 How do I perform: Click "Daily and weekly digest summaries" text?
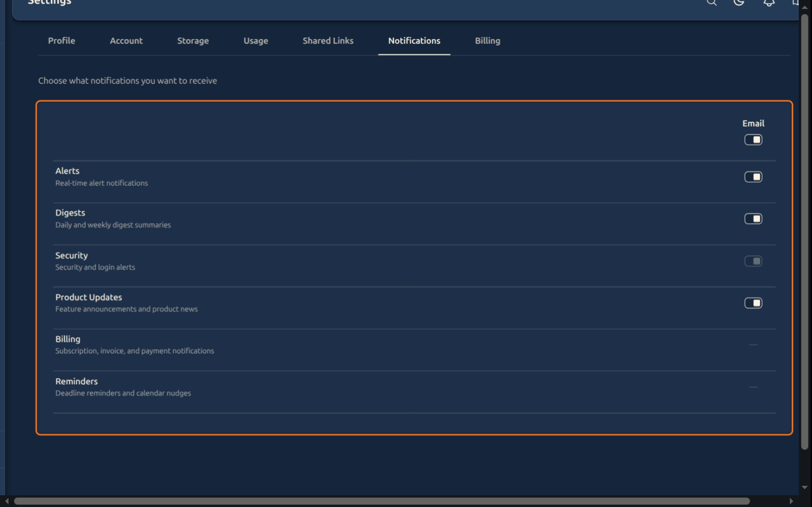[113, 225]
